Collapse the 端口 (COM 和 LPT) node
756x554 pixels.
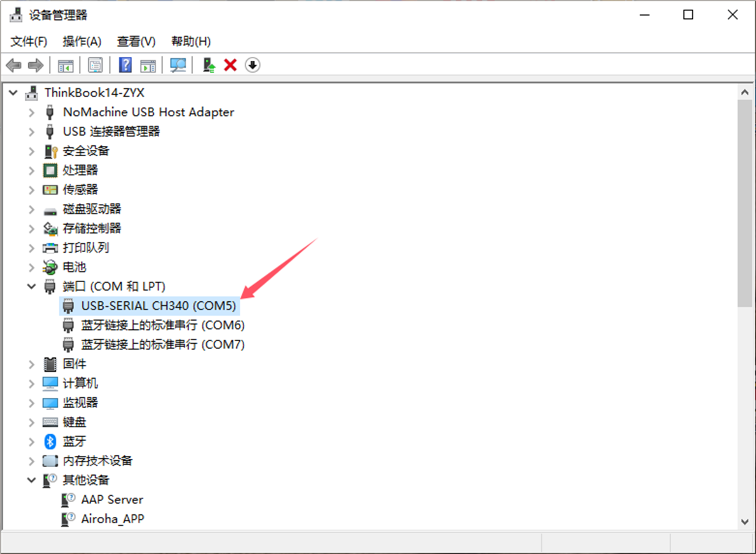[x=31, y=287]
